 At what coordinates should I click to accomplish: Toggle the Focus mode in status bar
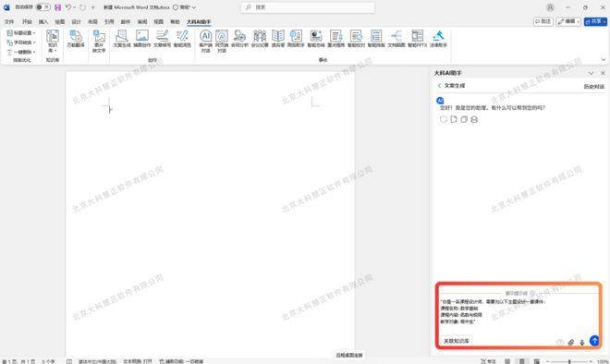coord(488,361)
